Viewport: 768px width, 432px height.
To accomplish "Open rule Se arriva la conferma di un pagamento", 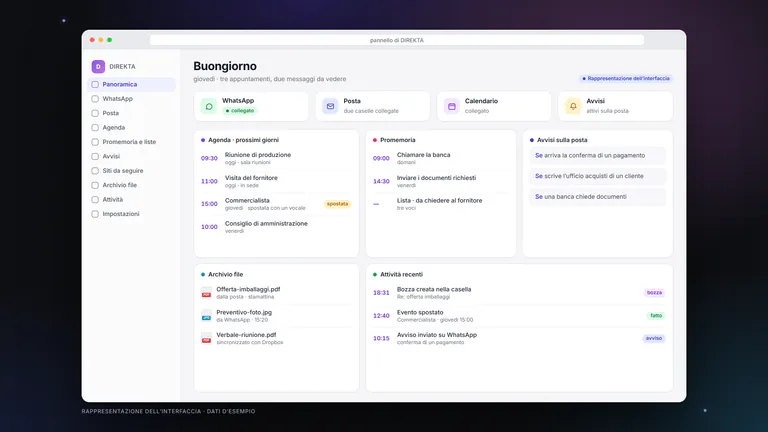I will [598, 156].
